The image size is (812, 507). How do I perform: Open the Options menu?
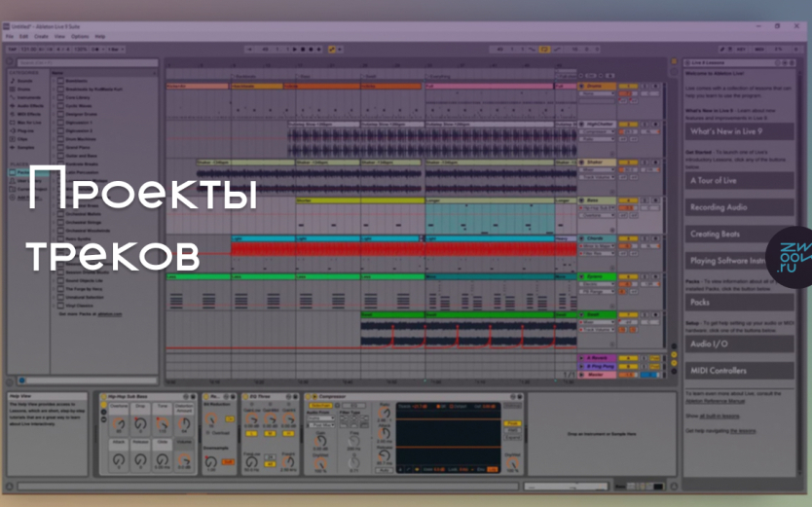79,36
